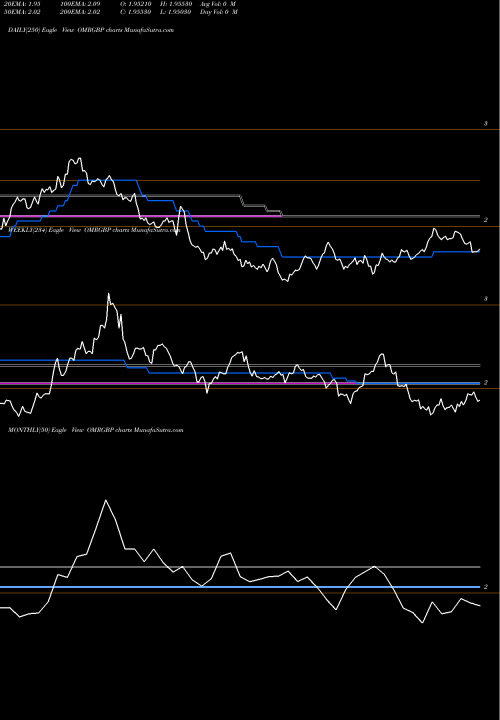Click the 'Avg Vol' reading
This screenshot has width=500, height=720.
pos(218,4)
